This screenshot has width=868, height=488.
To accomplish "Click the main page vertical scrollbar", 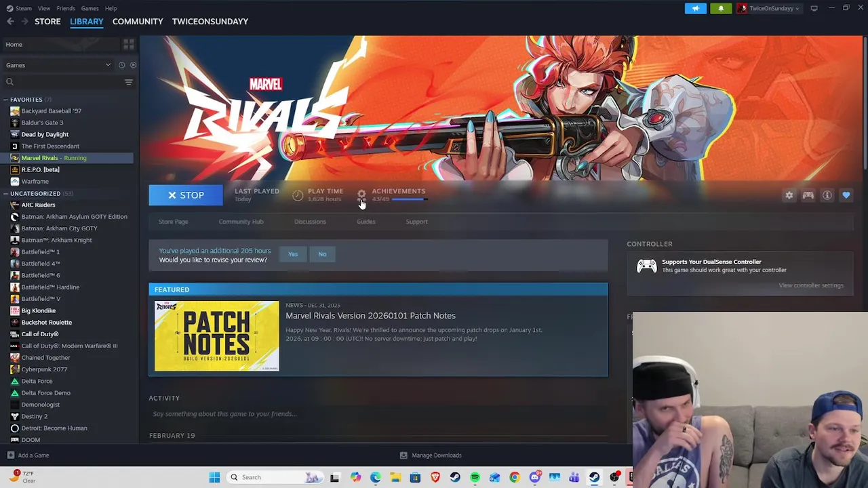I will tap(865, 102).
